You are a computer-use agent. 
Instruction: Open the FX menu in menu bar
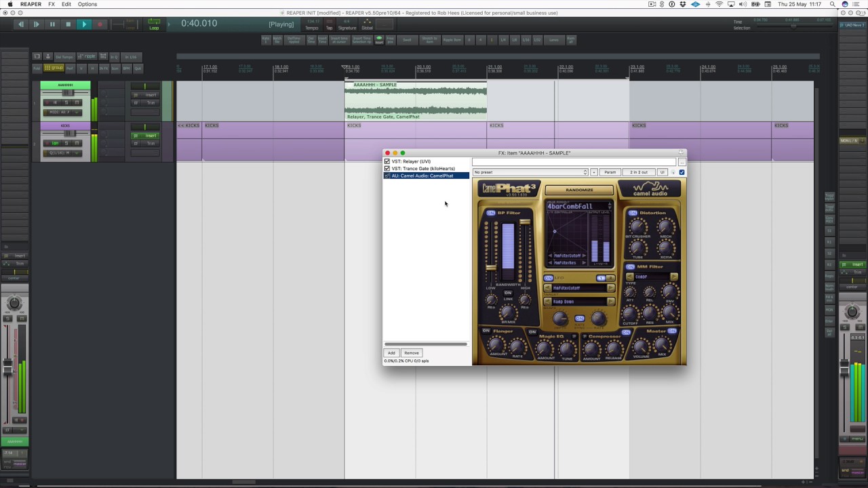(52, 4)
